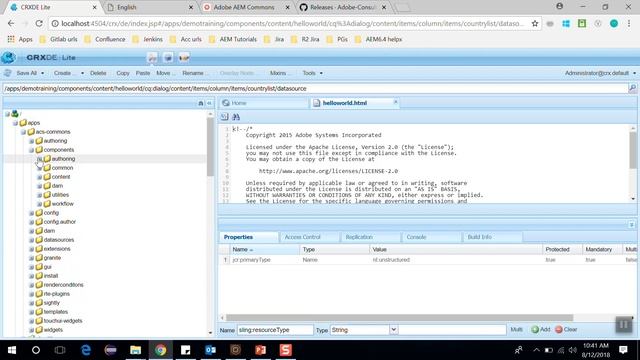This screenshot has width=640, height=360.
Task: Expand the common folder node
Action: click(40, 168)
